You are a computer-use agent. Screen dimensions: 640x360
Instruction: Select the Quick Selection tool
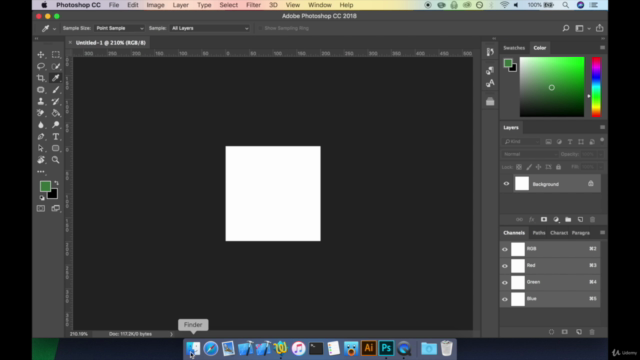[x=56, y=66]
